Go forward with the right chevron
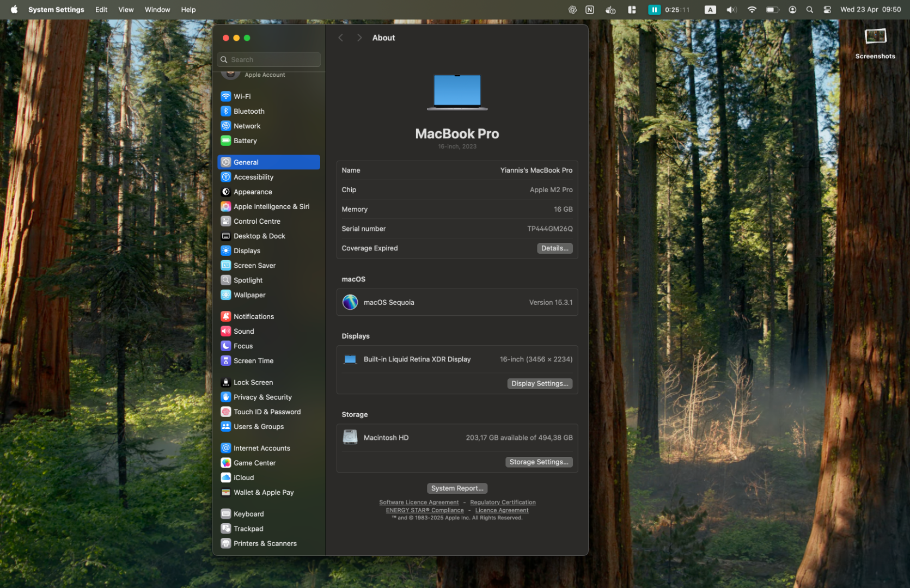The width and height of the screenshot is (910, 588). pos(359,38)
